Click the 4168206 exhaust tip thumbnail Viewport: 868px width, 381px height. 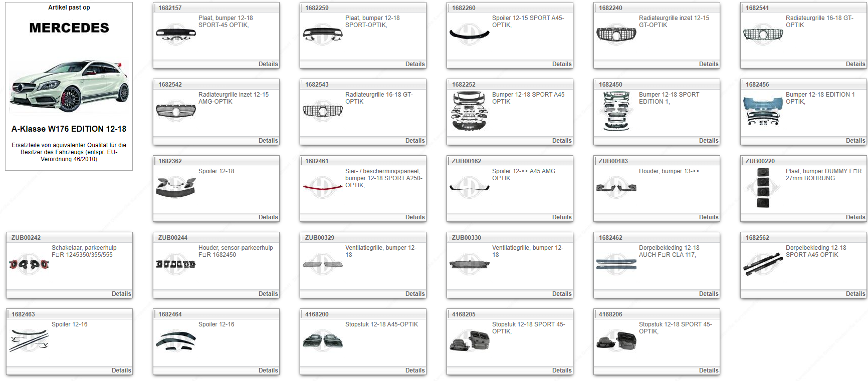[616, 341]
